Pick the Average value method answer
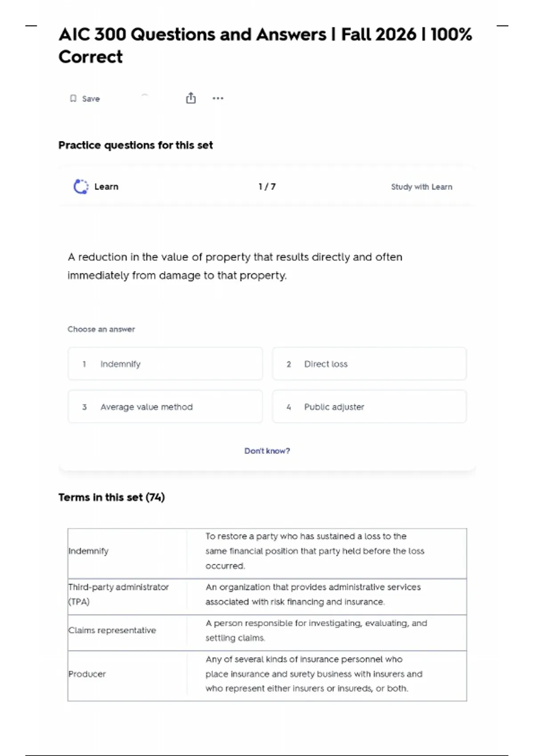Image resolution: width=534 pixels, height=756 pixels. point(165,406)
